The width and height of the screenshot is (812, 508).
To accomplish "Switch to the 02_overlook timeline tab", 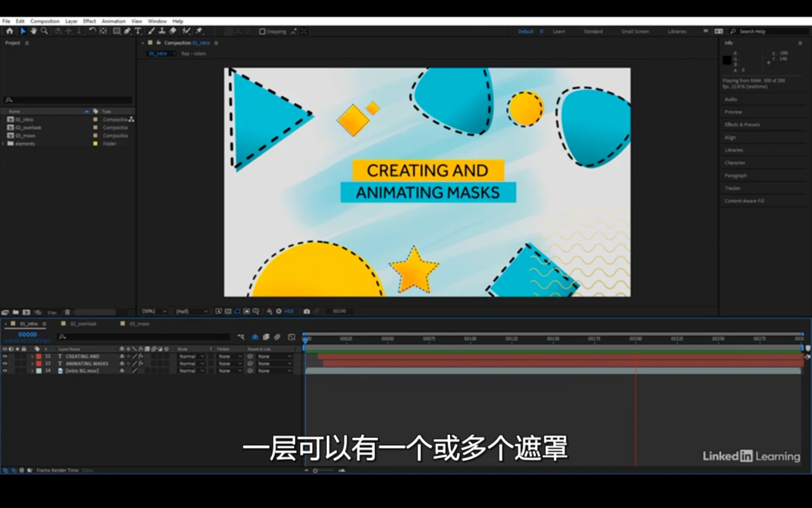I will coord(83,323).
